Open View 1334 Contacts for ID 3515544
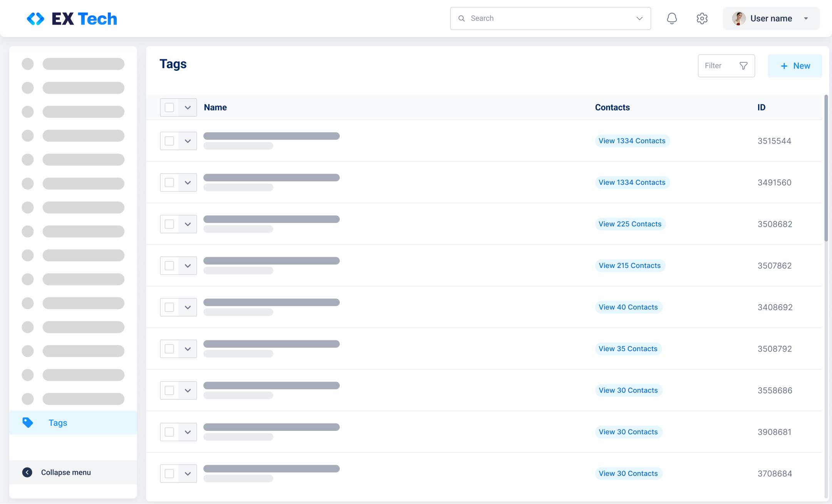Screen dimensions: 832x504 click(x=632, y=141)
